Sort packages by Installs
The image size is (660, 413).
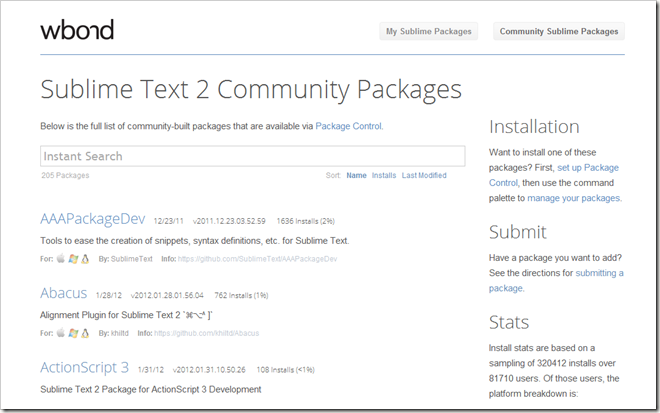383,176
